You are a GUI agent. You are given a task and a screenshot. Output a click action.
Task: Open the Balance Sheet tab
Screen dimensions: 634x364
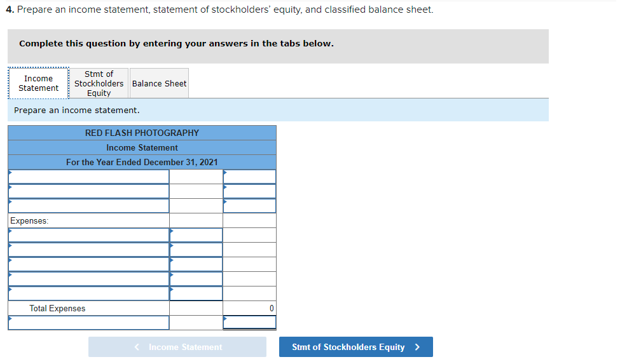160,83
